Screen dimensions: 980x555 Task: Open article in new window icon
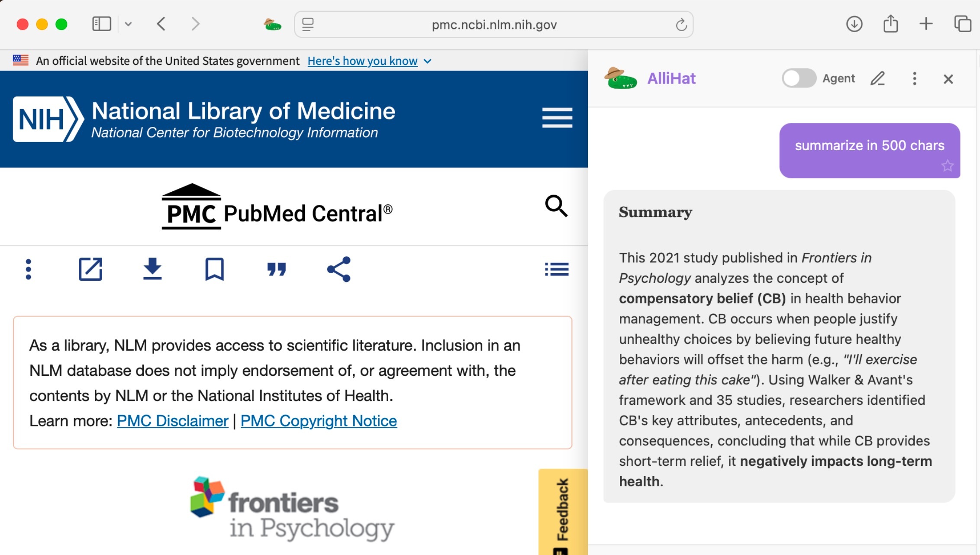click(x=90, y=269)
